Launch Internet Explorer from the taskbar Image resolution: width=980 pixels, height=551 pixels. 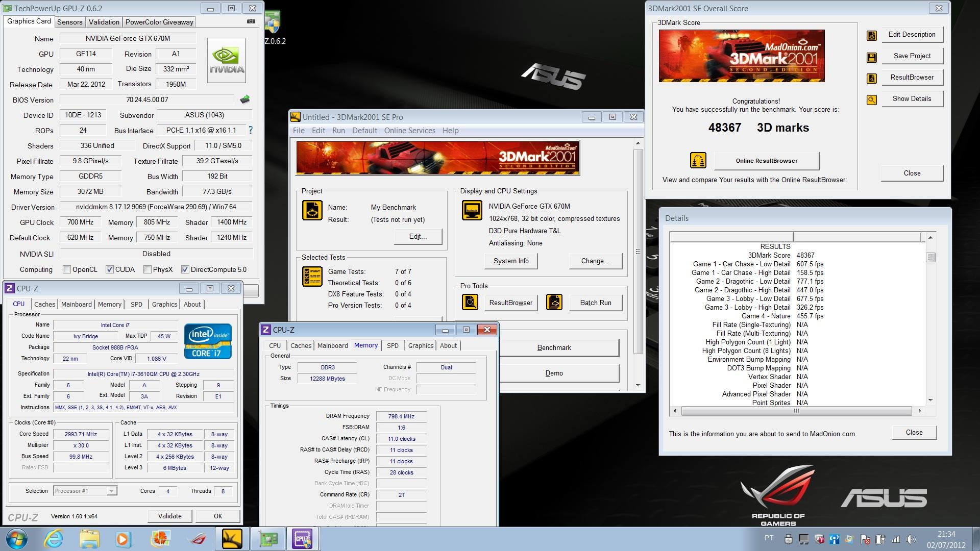(54, 539)
